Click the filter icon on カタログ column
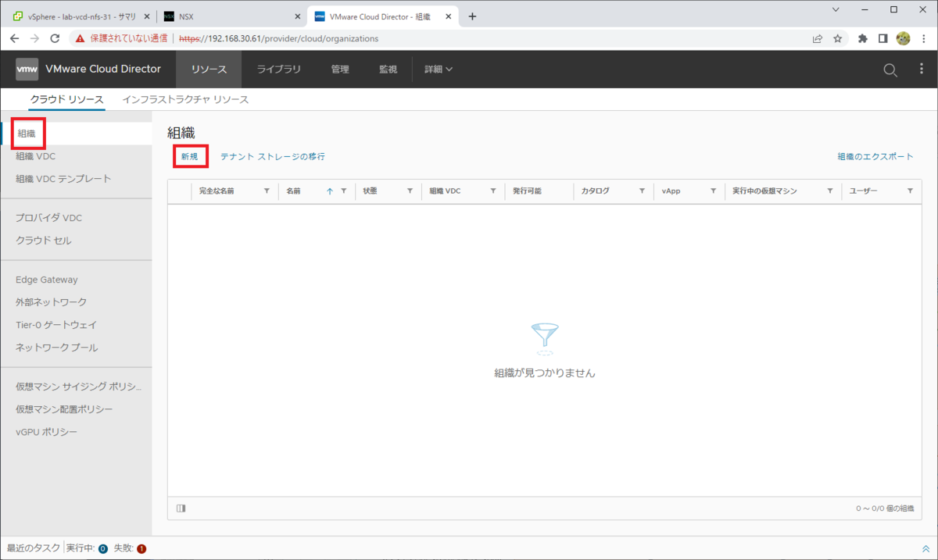 pos(642,191)
